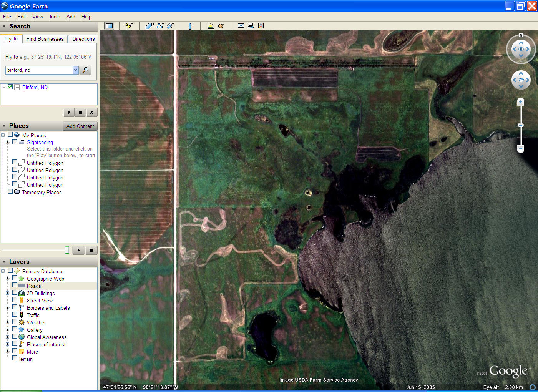Collapse the Search panel triangle
Screen dimensions: 538x392
point(4,27)
